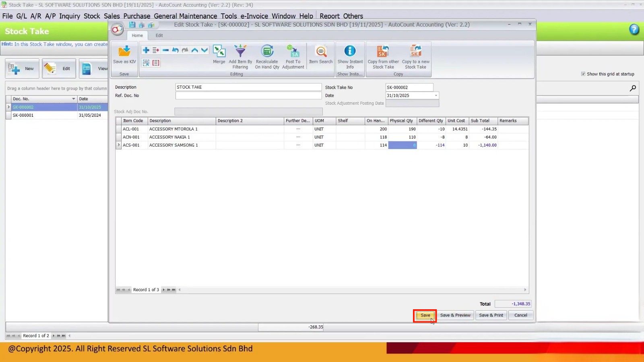Open the Stock menu in menu bar
This screenshot has height=362, width=644.
pos(92,16)
